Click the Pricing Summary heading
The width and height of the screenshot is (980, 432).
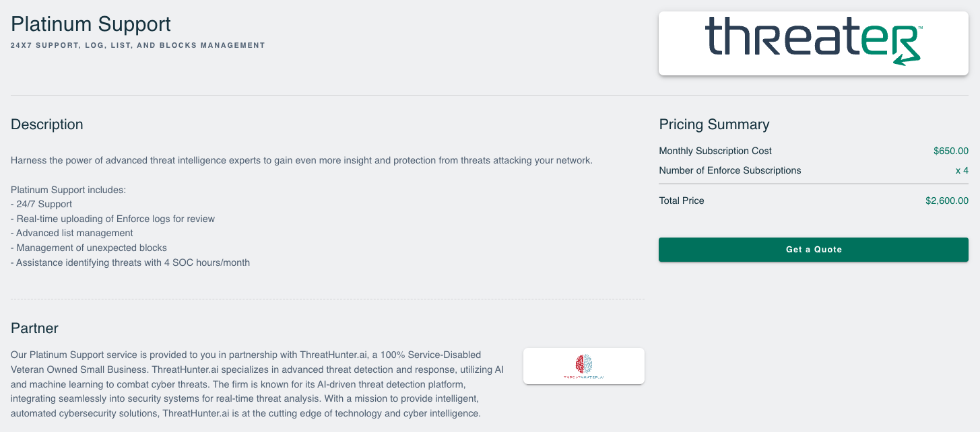pyautogui.click(x=714, y=124)
